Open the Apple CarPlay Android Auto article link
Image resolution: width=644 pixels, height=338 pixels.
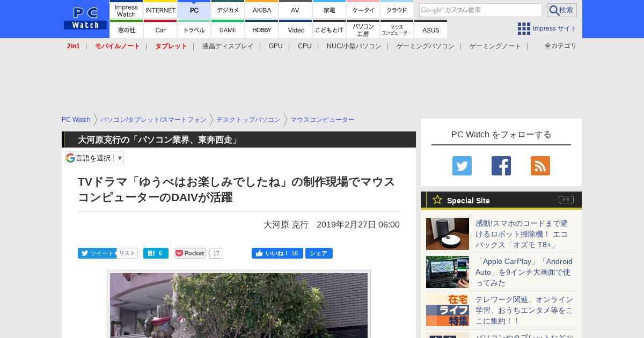(524, 272)
